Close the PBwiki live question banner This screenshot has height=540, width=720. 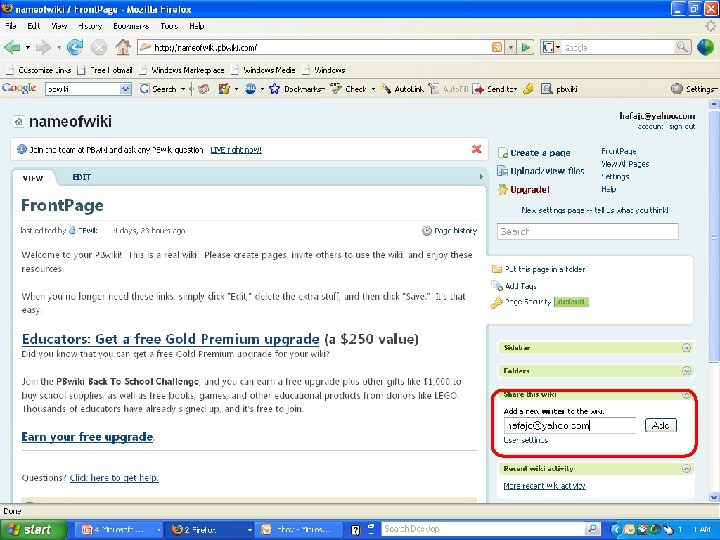click(477, 149)
